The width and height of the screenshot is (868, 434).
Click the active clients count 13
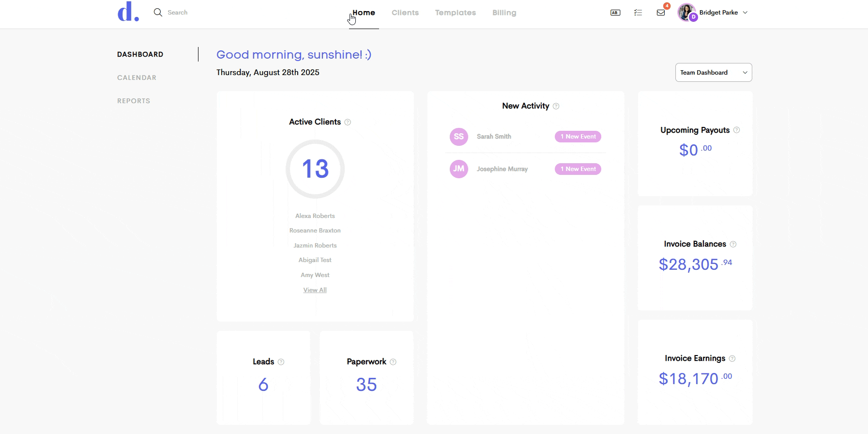315,169
